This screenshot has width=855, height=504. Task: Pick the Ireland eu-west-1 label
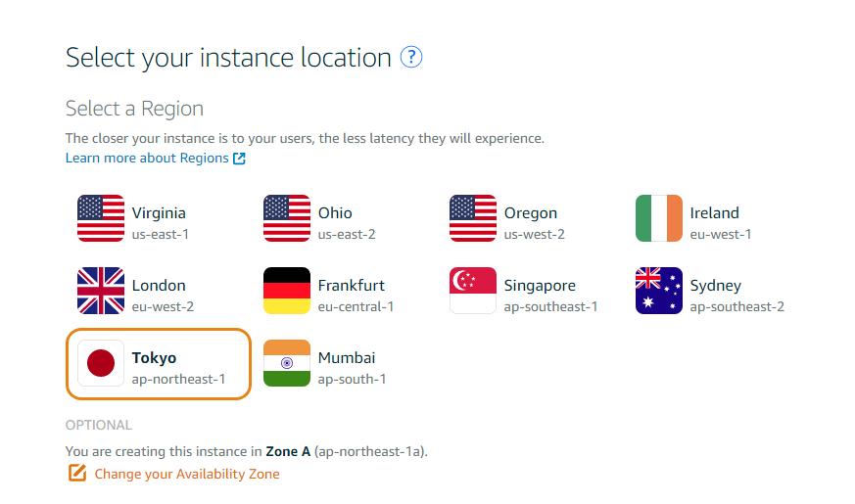(720, 223)
